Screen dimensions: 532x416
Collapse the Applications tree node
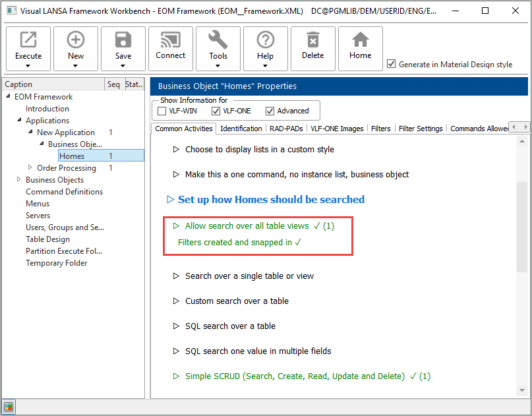tap(19, 121)
